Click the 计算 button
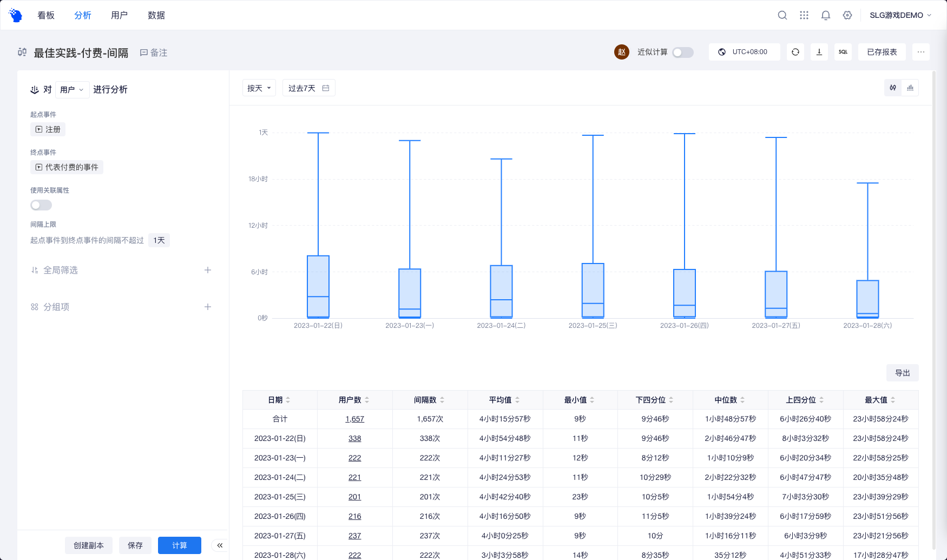Viewport: 947px width, 560px height. [x=180, y=545]
